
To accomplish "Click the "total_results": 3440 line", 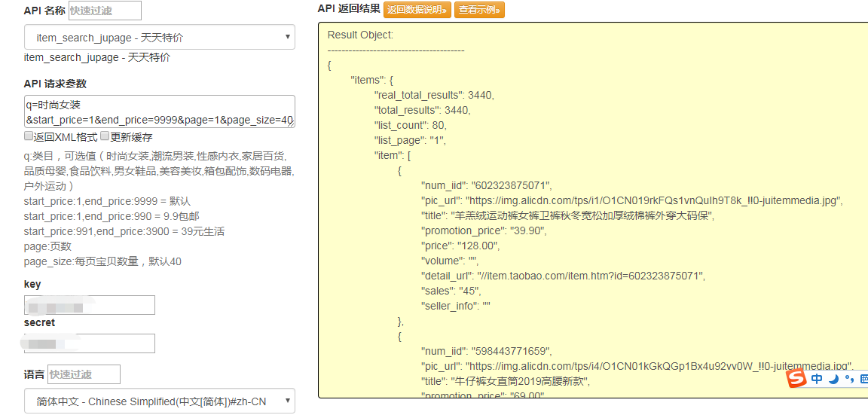I will pyautogui.click(x=423, y=110).
